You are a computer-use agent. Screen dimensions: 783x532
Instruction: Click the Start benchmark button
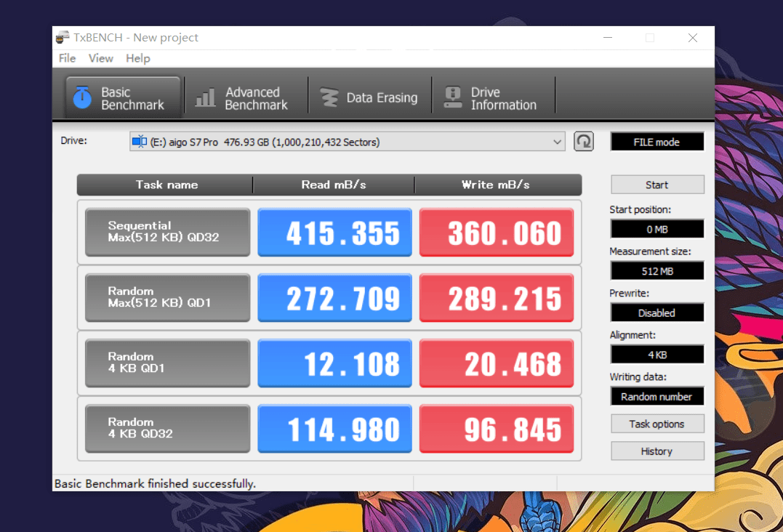coord(657,185)
